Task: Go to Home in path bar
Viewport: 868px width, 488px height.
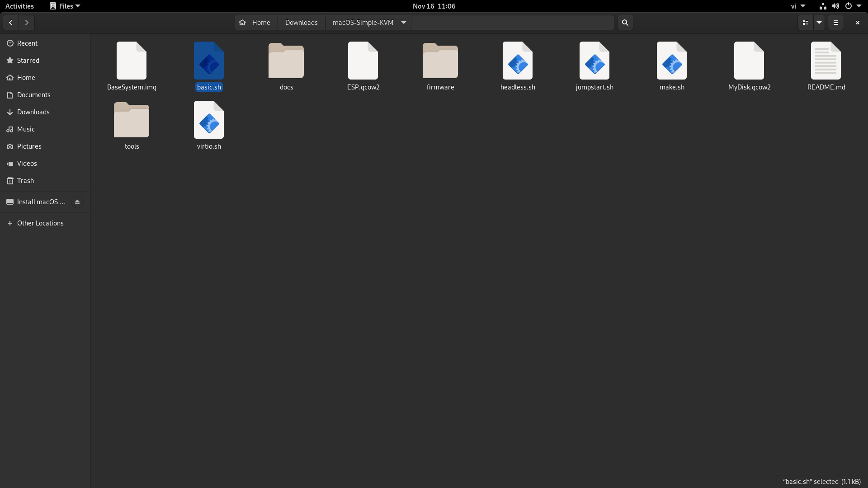Action: pyautogui.click(x=256, y=23)
